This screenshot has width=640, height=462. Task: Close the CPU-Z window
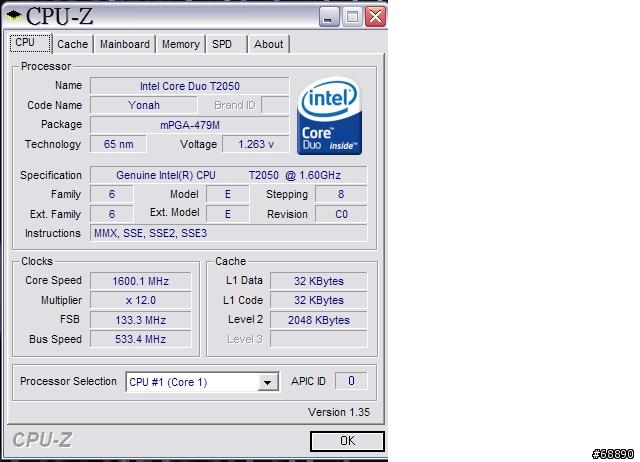376,17
